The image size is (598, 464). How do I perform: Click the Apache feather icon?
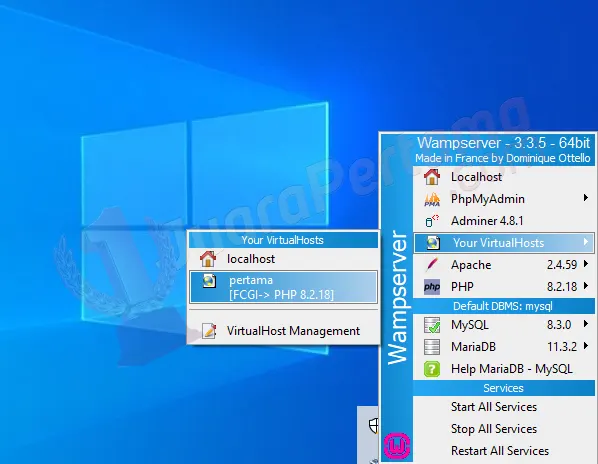[432, 265]
